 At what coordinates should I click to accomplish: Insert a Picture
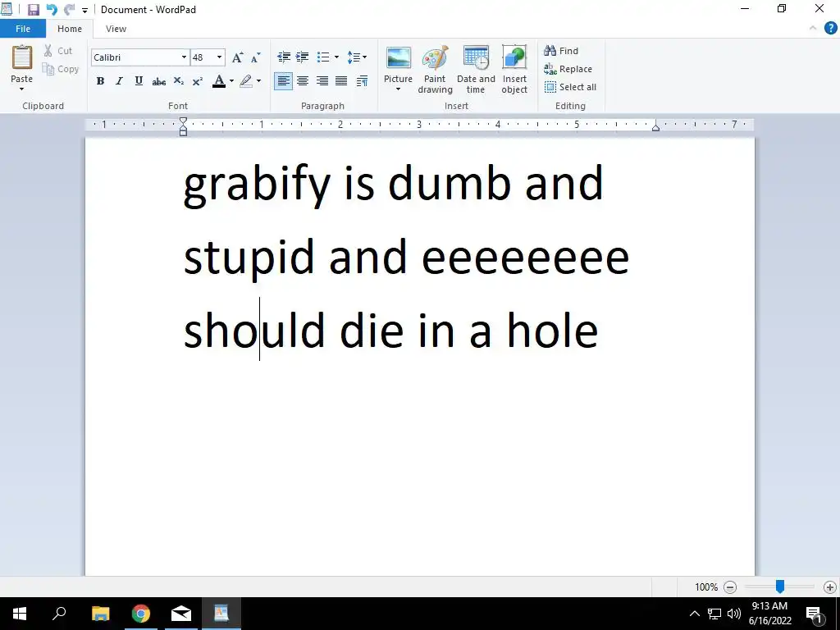398,64
